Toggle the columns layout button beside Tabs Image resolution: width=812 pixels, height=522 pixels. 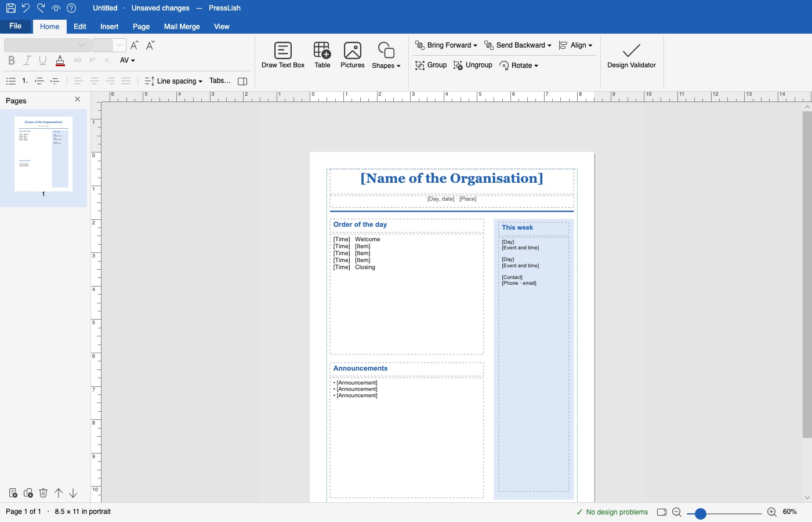click(x=242, y=81)
